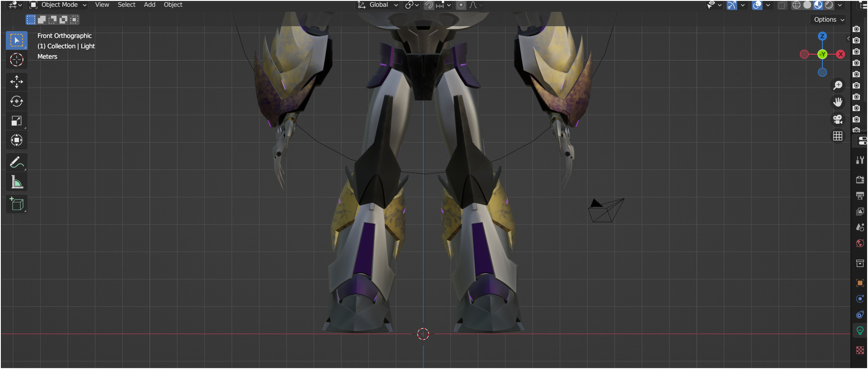Viewport: 868px width, 369px height.
Task: Open the Tool properties tab (wrench icon)
Action: pyautogui.click(x=860, y=160)
